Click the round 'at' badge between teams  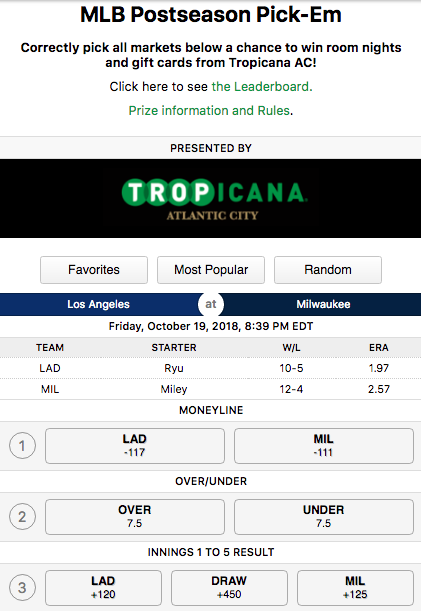210,304
